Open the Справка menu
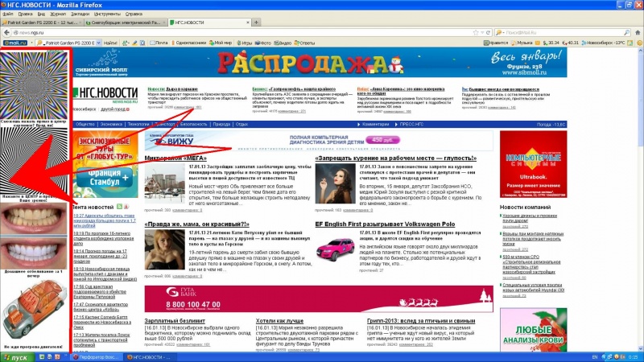This screenshot has height=362, width=644. coord(134,14)
